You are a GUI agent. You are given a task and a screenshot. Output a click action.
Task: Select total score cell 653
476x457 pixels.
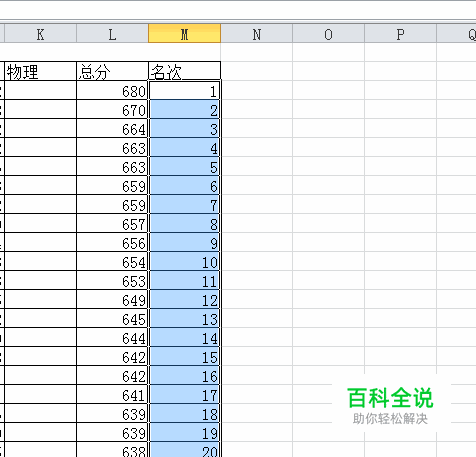(x=112, y=280)
